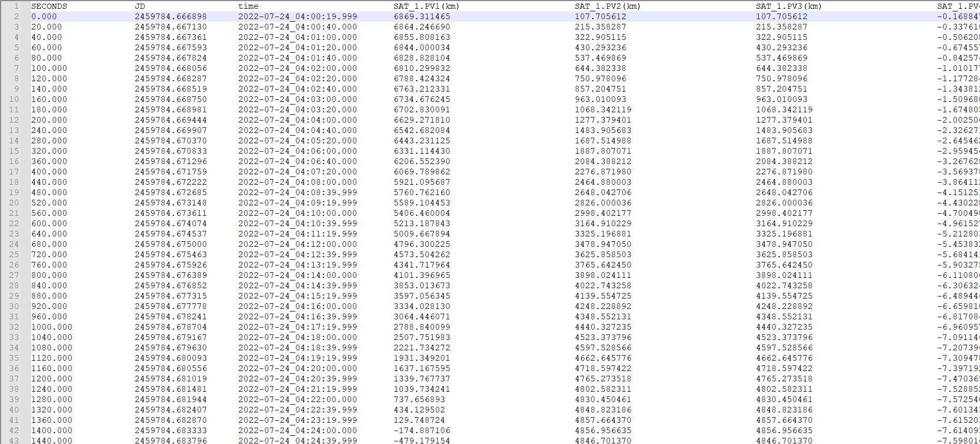Click PV3 value 3478.947050
Viewport: 980px width, 444px height.
point(784,244)
